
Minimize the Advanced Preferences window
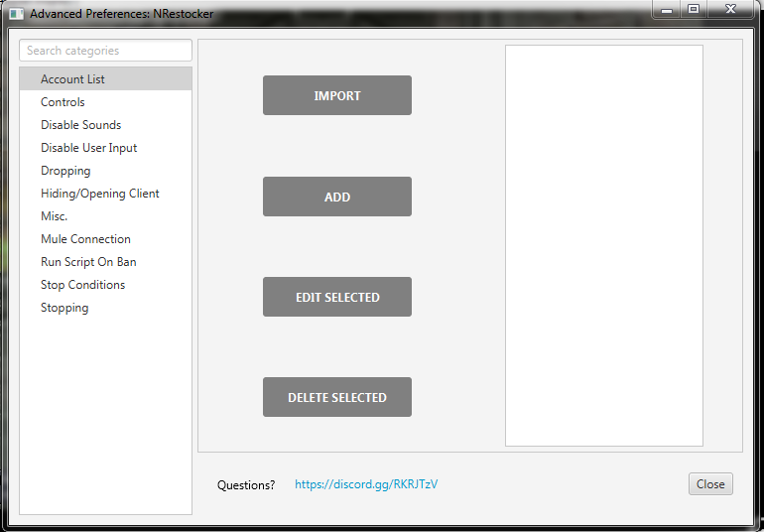pyautogui.click(x=667, y=9)
